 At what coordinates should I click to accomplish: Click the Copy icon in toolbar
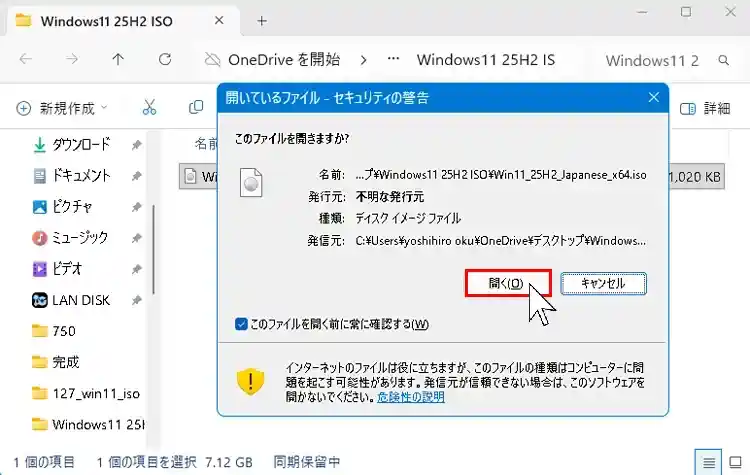coord(196,107)
